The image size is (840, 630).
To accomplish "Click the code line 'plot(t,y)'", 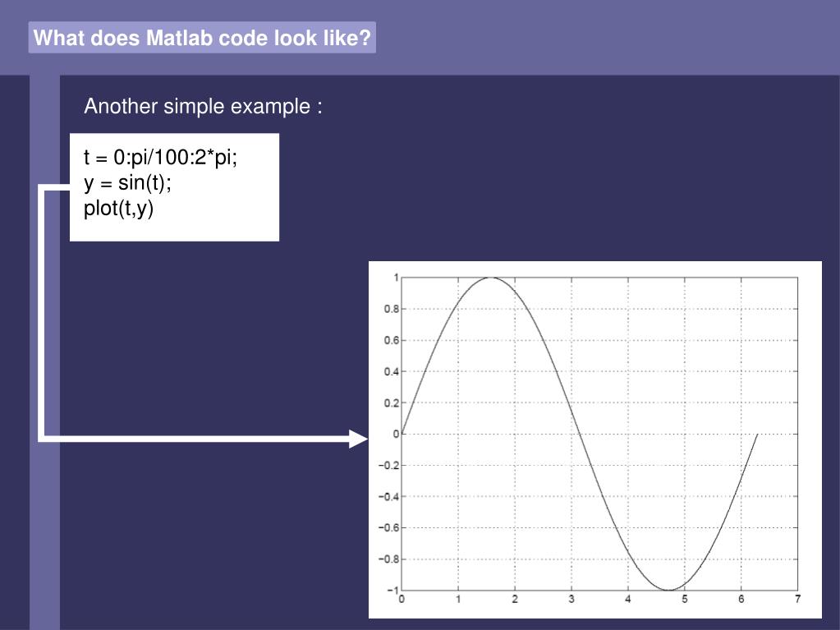I will pos(118,209).
